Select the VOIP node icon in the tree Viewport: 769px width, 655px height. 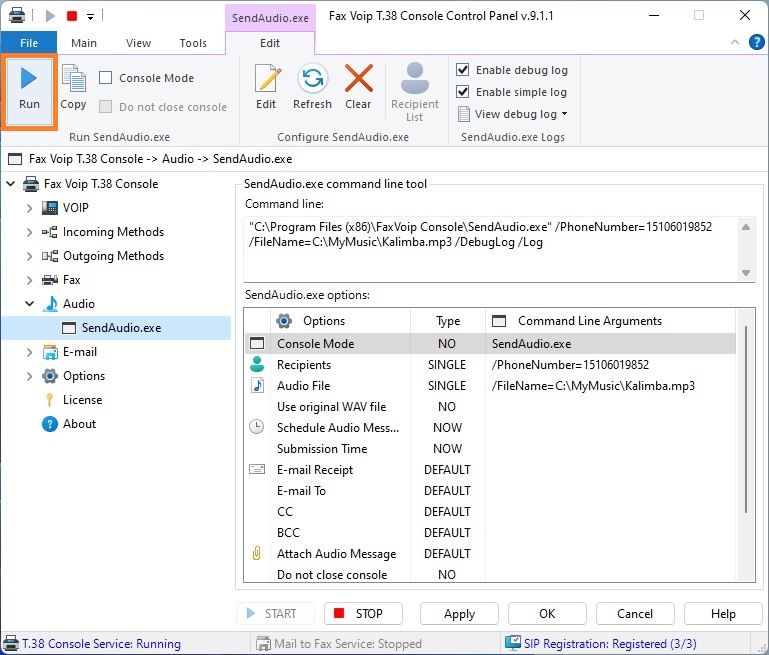50,208
